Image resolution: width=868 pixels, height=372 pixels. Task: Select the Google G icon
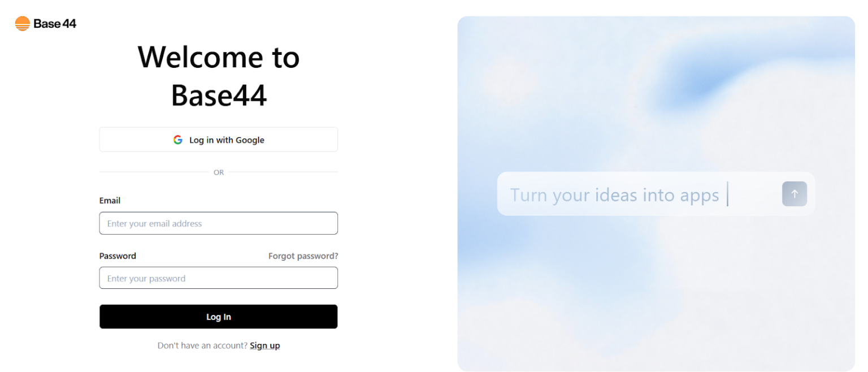(178, 140)
